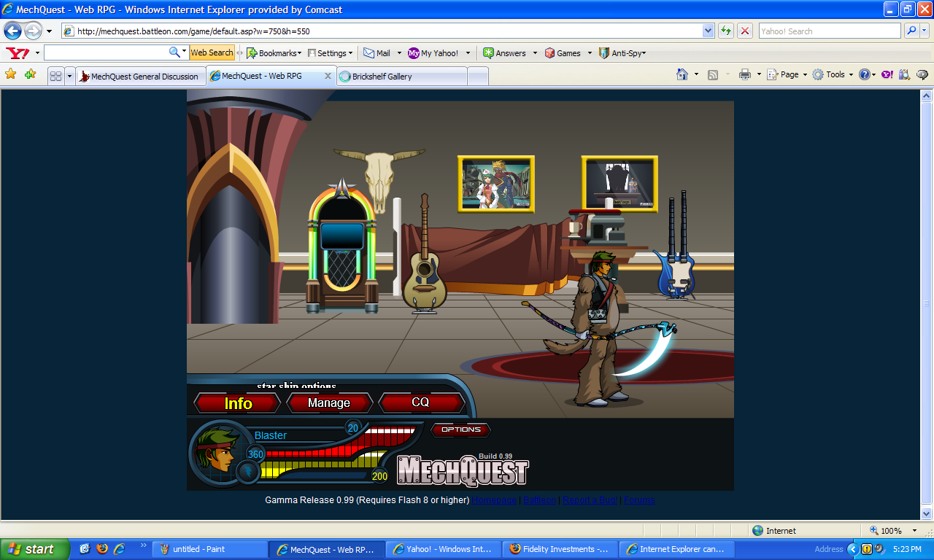Go back with the browser Back arrow
The height and width of the screenshot is (560, 934).
pos(12,31)
